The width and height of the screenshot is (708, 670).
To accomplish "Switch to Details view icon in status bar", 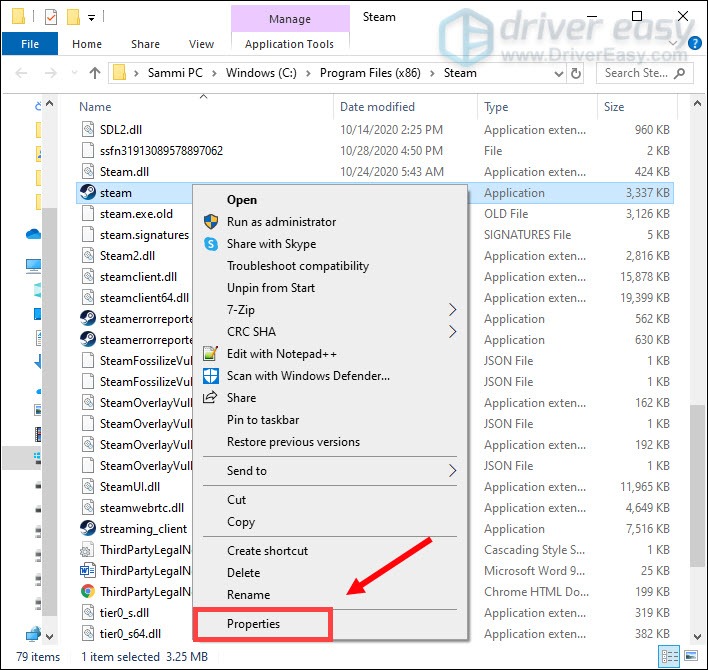I will (x=670, y=656).
